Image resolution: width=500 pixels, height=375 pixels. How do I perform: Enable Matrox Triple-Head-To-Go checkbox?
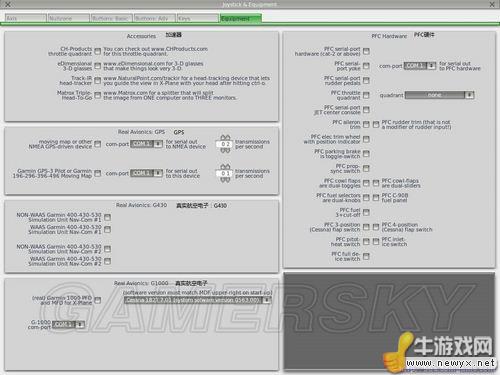(x=97, y=95)
